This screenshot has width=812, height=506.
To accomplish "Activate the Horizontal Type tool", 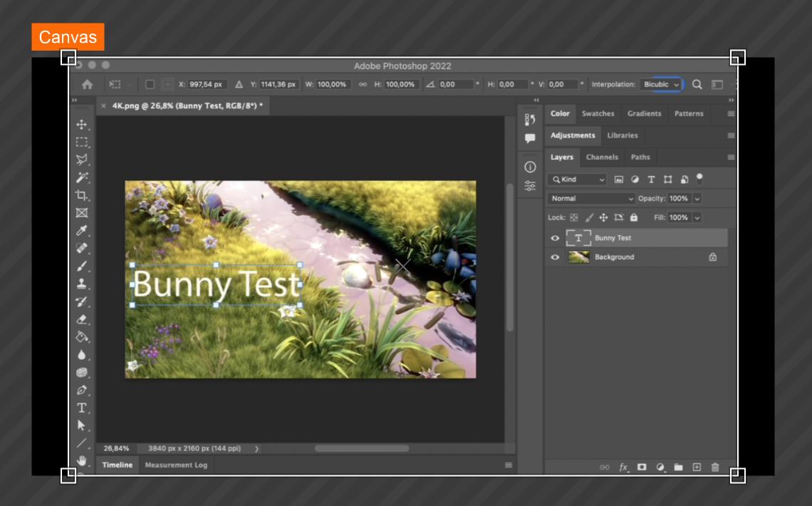I will pyautogui.click(x=82, y=408).
